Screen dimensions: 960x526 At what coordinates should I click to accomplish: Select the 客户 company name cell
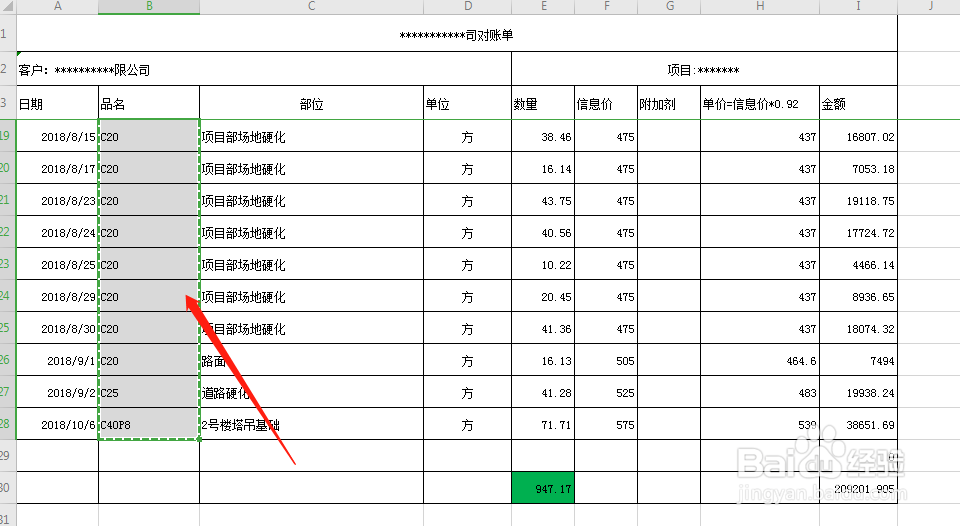pyautogui.click(x=264, y=70)
